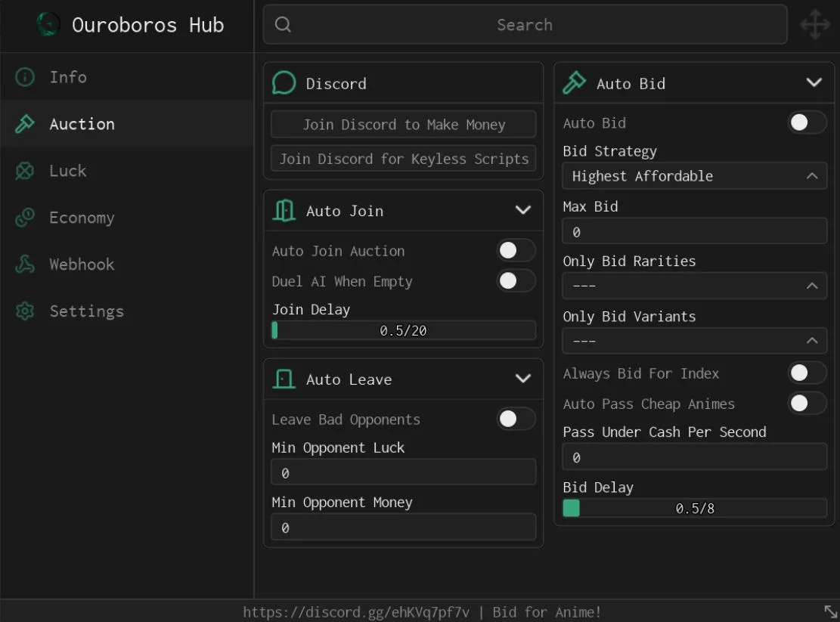Image resolution: width=840 pixels, height=622 pixels.
Task: Select the Auction tab
Action: 126,124
